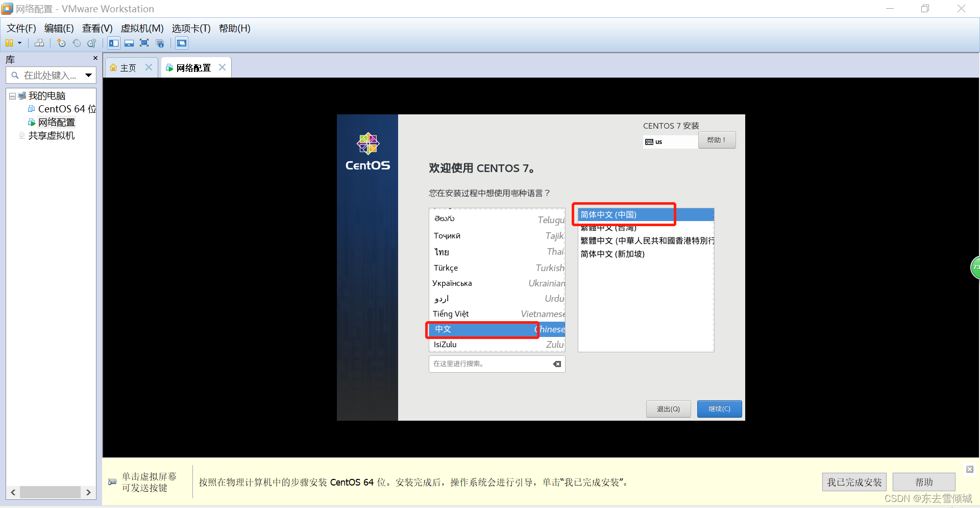Click the us keyboard layout indicator
Viewport: 980px width, 508px height.
(x=671, y=141)
